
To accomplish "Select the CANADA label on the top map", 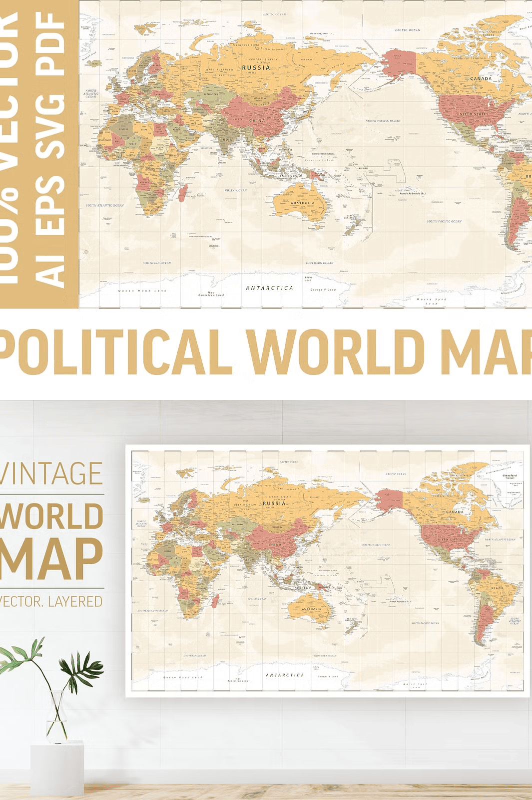I will tap(481, 78).
